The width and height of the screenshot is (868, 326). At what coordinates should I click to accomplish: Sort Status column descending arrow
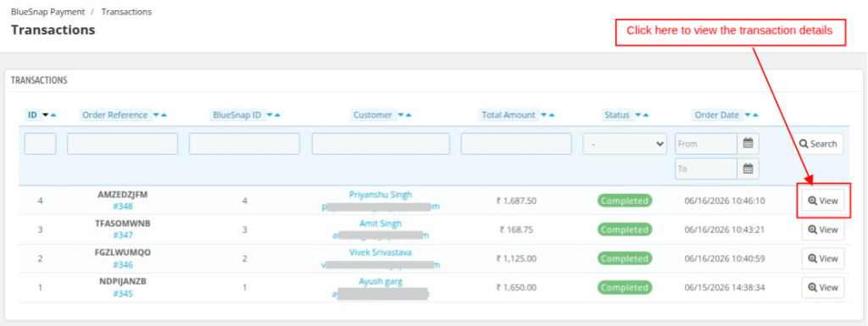pyautogui.click(x=637, y=115)
